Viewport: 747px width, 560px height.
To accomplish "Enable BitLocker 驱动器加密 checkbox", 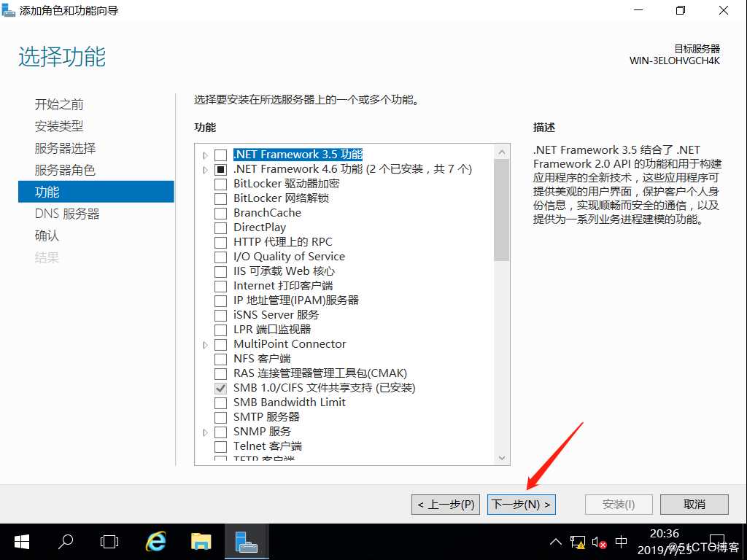I will 220,184.
